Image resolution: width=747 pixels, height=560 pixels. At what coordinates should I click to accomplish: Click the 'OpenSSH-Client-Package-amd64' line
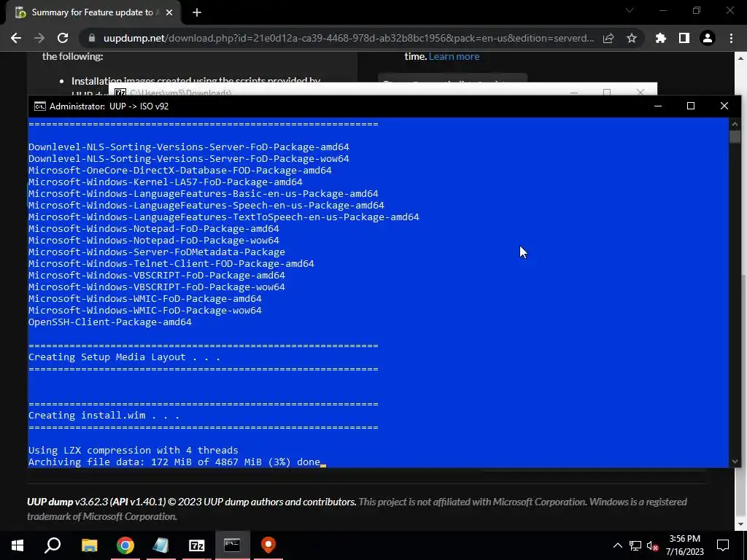click(110, 322)
